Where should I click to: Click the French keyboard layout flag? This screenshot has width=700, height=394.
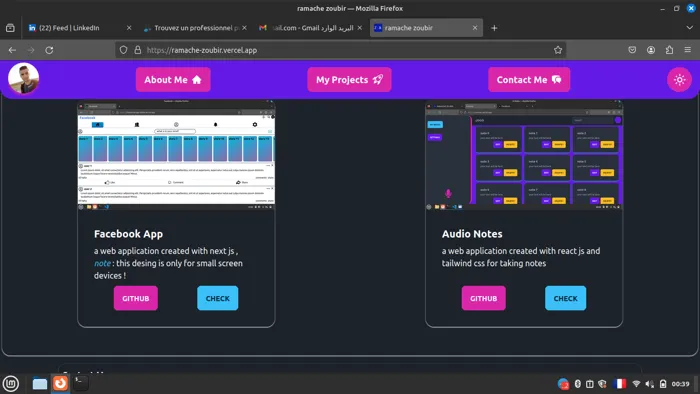click(x=619, y=384)
